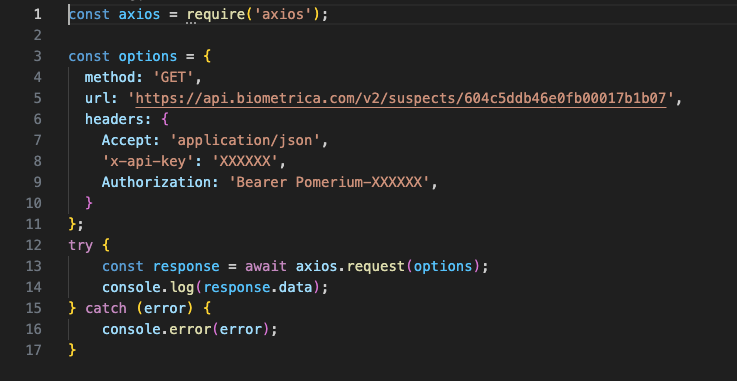
Task: Click closing brace on line 17
Action: tap(72, 350)
